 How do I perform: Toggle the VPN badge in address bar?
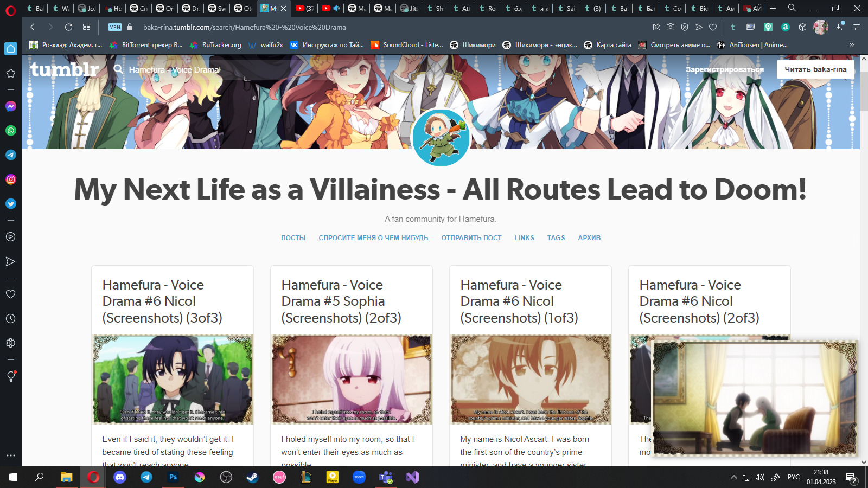pyautogui.click(x=114, y=27)
